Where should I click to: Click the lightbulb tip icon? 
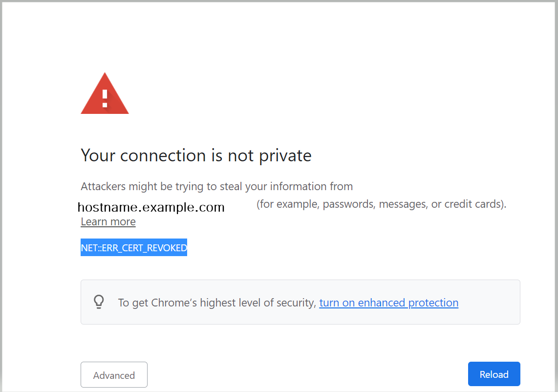[x=99, y=302]
